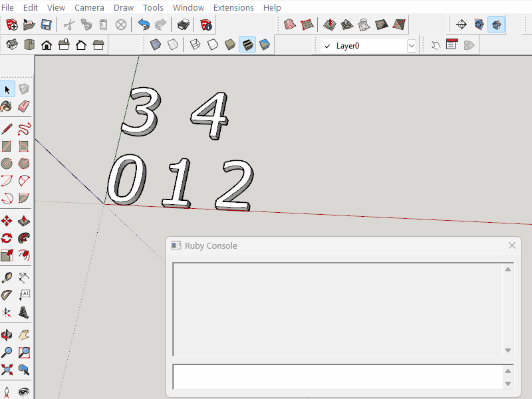Screen dimensions: 532x399
Task: Open the Extensions menu
Action: (x=233, y=7)
